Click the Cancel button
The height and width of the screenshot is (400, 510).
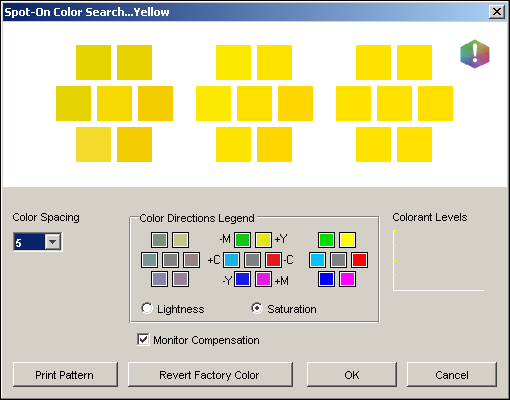(x=452, y=375)
